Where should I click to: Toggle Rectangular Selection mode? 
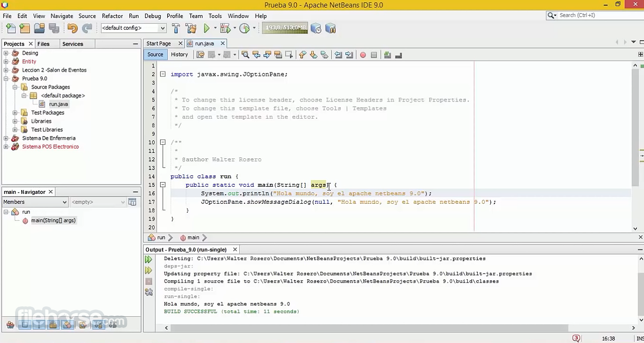pyautogui.click(x=289, y=55)
